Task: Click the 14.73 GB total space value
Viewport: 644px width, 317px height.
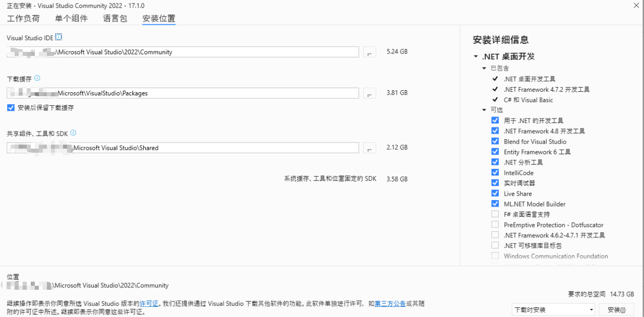Action: (622, 294)
